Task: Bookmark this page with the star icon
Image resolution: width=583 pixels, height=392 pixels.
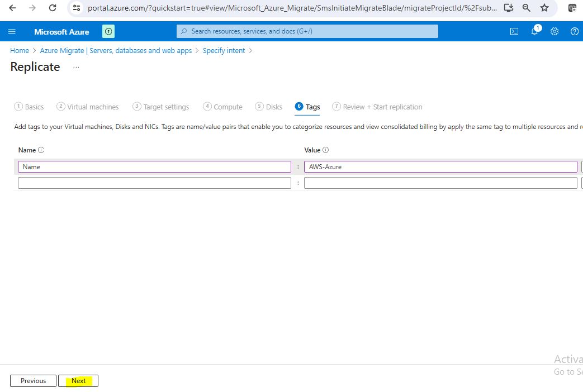Action: (x=544, y=8)
